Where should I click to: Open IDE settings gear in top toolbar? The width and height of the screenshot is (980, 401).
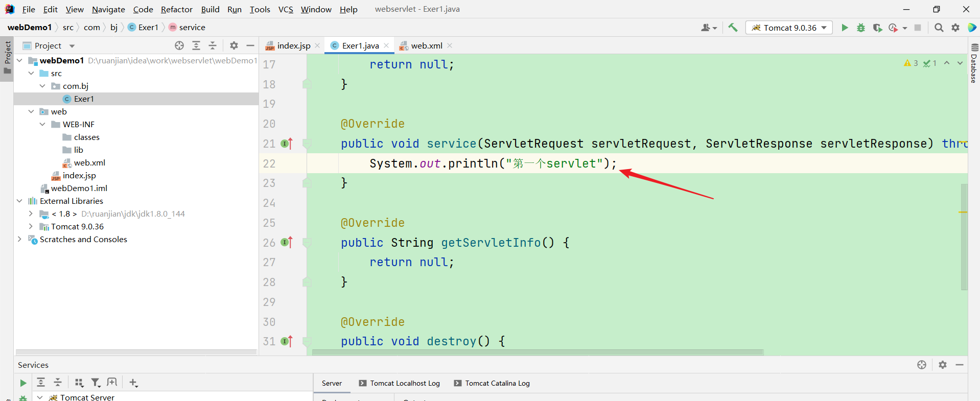click(x=955, y=28)
